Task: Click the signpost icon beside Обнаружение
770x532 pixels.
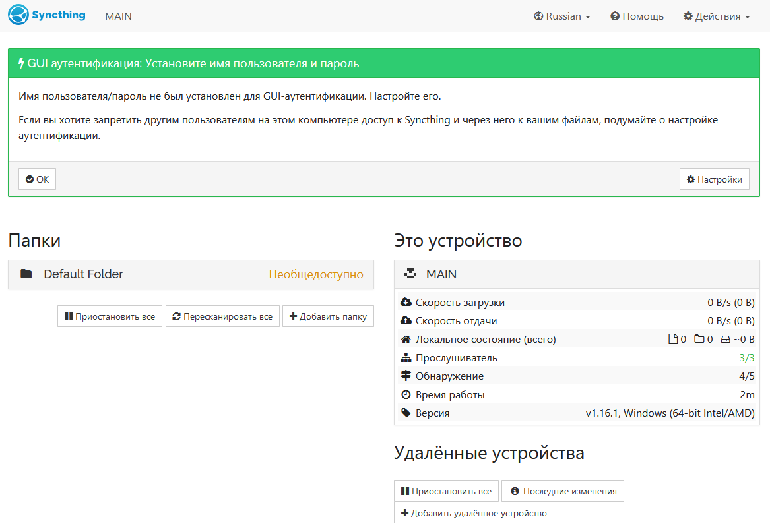Action: coord(406,376)
